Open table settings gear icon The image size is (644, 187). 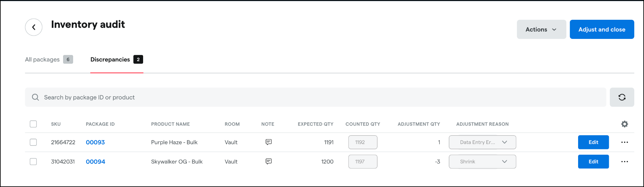(x=625, y=124)
